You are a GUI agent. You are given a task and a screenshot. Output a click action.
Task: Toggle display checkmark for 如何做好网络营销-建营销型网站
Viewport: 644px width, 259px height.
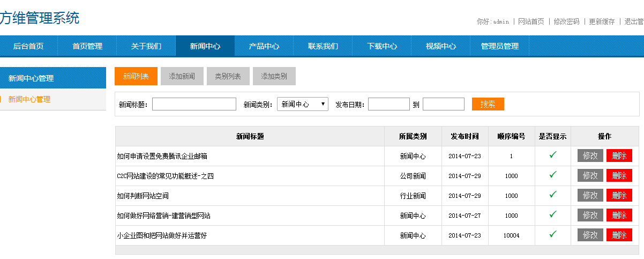tap(553, 214)
